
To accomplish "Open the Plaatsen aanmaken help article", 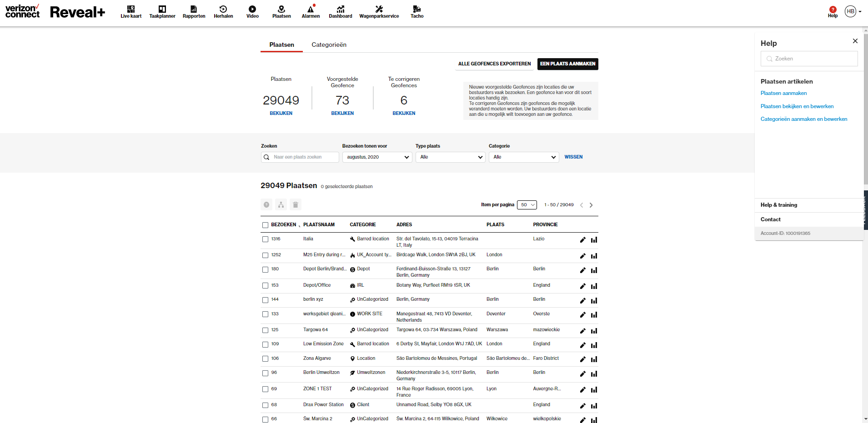I will [x=783, y=93].
